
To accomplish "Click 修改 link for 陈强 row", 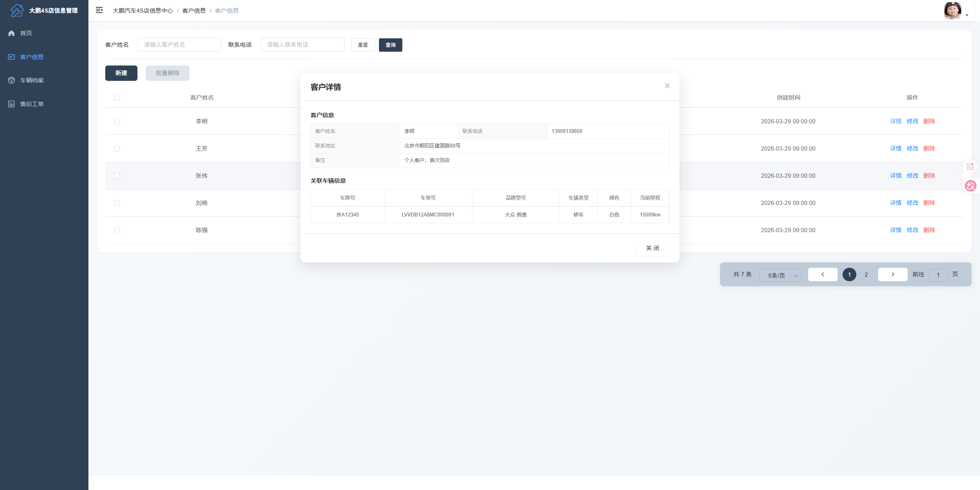I will click(x=913, y=230).
